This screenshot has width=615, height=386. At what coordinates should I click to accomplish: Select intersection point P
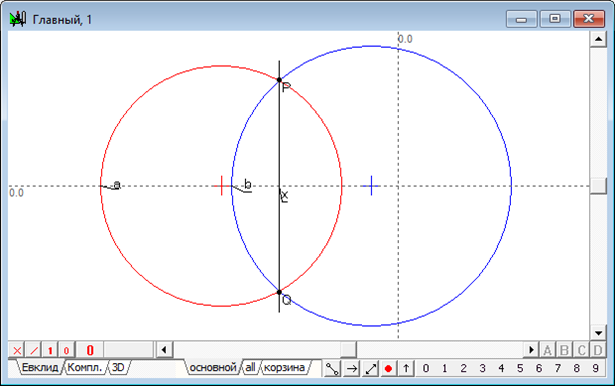279,80
